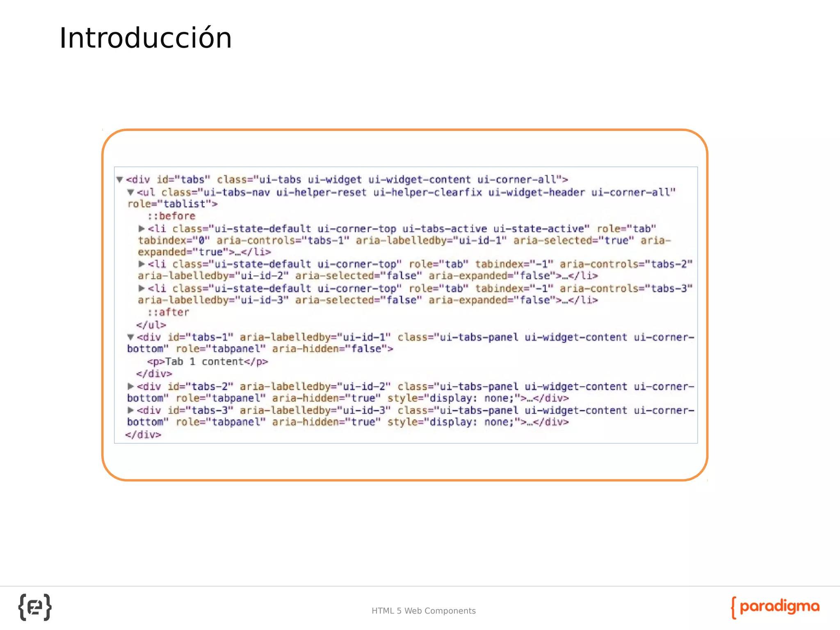Select the ::before pseudo-element row
This screenshot has width=840, height=630.
click(x=171, y=216)
